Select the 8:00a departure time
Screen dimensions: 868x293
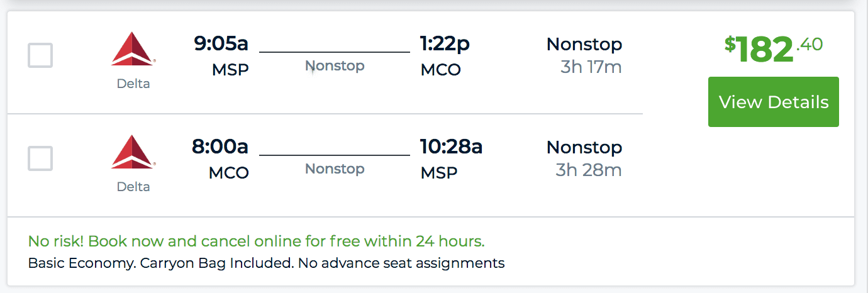pos(220,146)
